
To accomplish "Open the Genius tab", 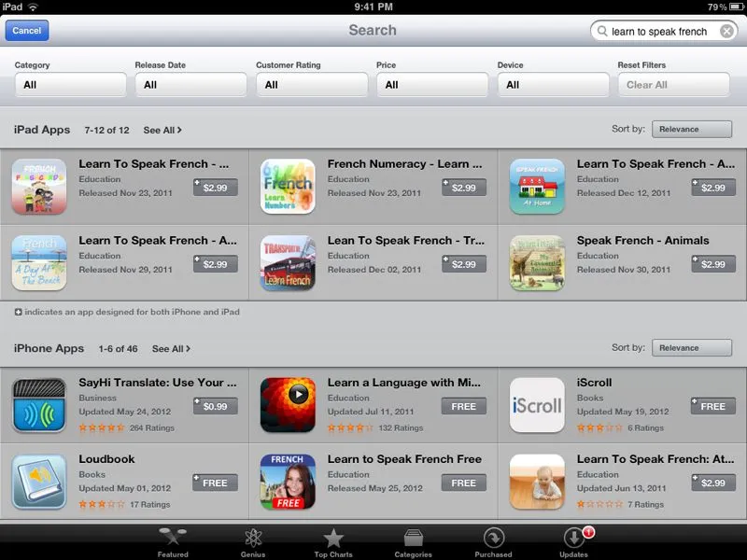I will pyautogui.click(x=253, y=543).
